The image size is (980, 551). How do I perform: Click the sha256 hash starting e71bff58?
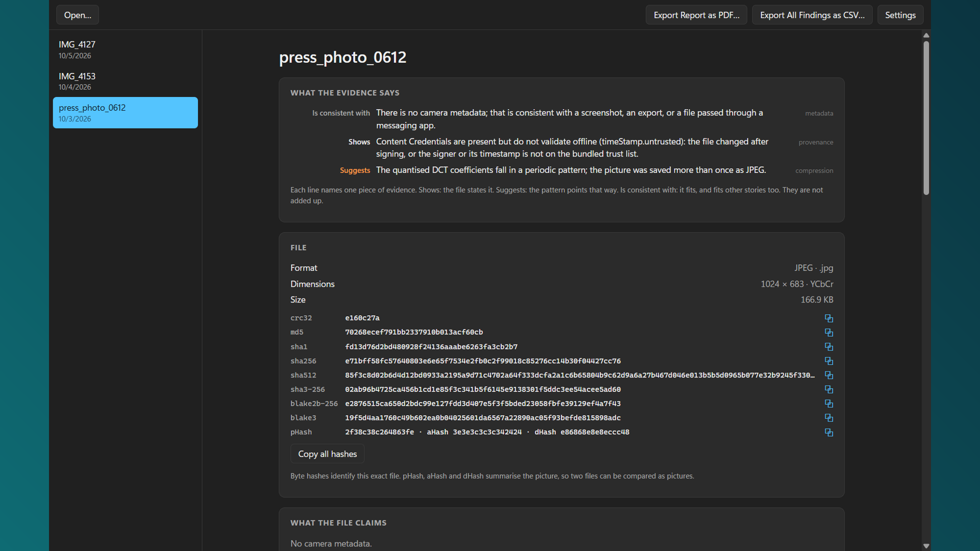coord(483,361)
